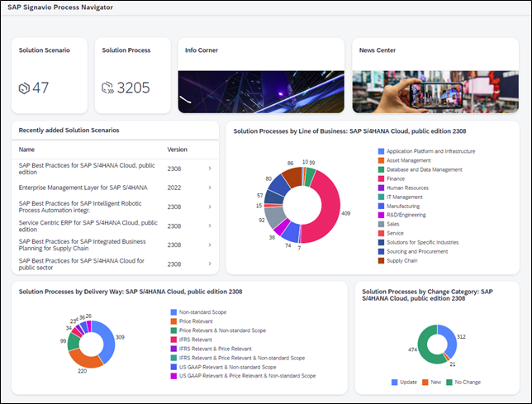Toggle IT Management legend swatch

click(x=381, y=197)
